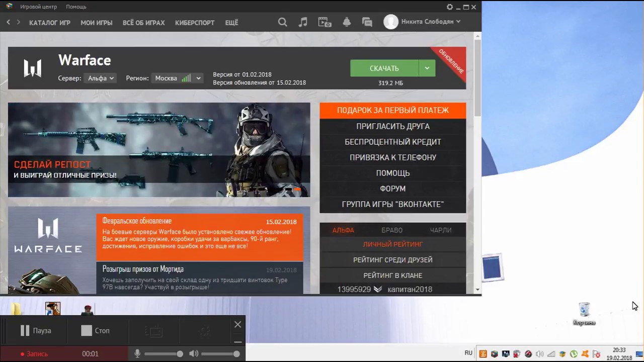
Task: Open Всё об играх section
Action: 144,23
